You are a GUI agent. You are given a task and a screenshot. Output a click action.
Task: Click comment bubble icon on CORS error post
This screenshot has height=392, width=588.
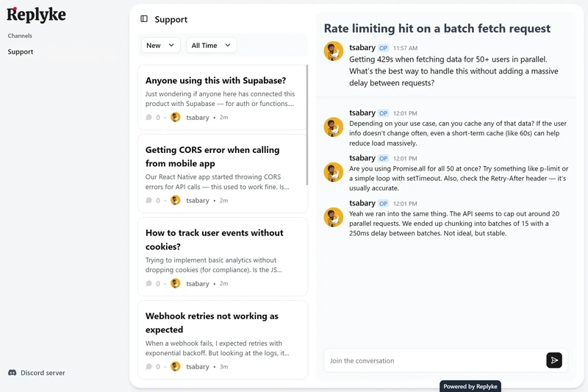[x=149, y=201]
